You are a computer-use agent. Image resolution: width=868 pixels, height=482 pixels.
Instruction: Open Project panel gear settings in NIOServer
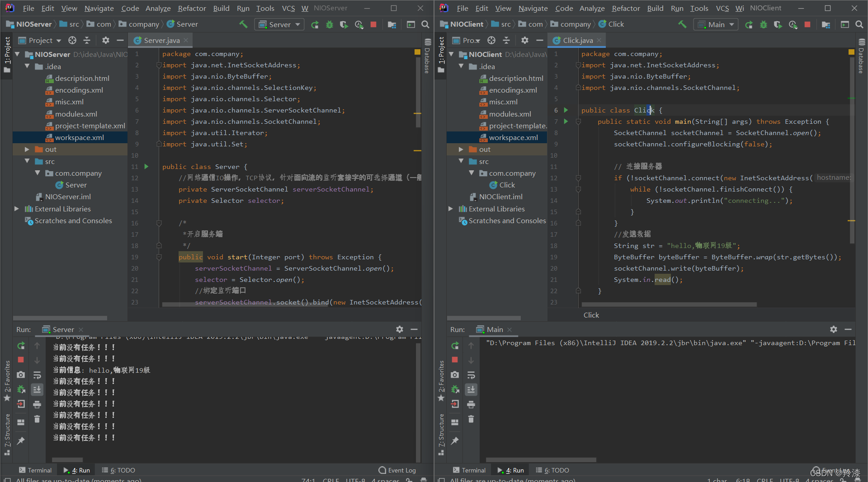(x=106, y=40)
